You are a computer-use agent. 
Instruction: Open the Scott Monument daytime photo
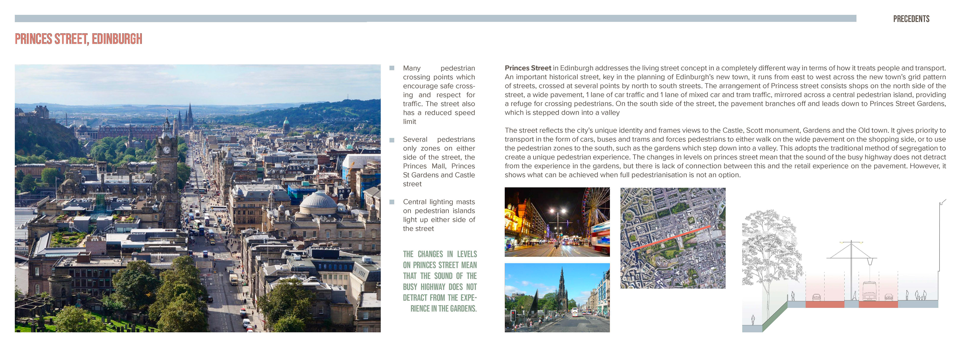pos(557,297)
